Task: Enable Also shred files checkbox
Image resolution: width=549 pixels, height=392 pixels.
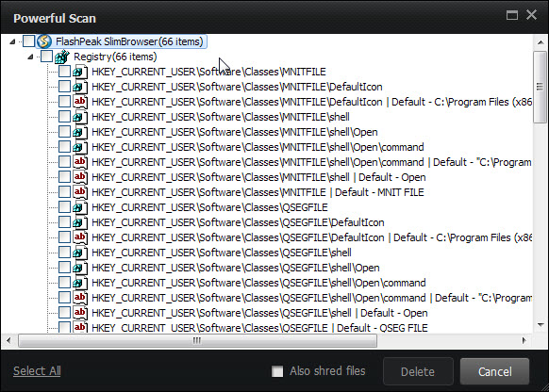Action: [x=277, y=371]
